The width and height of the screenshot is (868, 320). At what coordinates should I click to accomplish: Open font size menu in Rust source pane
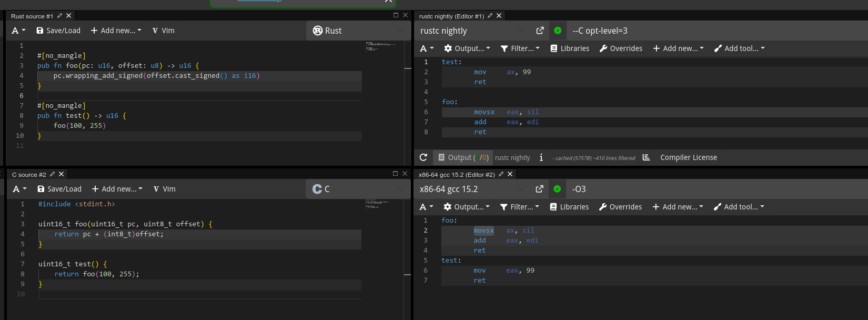click(19, 31)
